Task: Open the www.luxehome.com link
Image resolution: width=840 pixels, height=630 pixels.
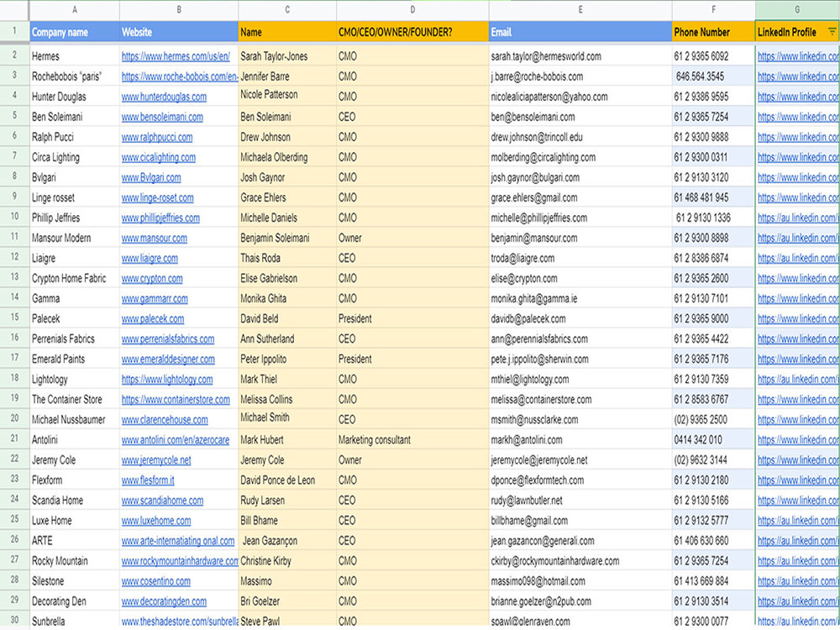Action: pyautogui.click(x=156, y=521)
